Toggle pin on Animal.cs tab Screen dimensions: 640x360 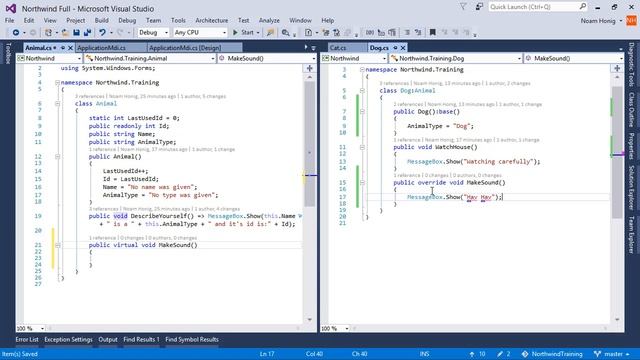click(62, 48)
